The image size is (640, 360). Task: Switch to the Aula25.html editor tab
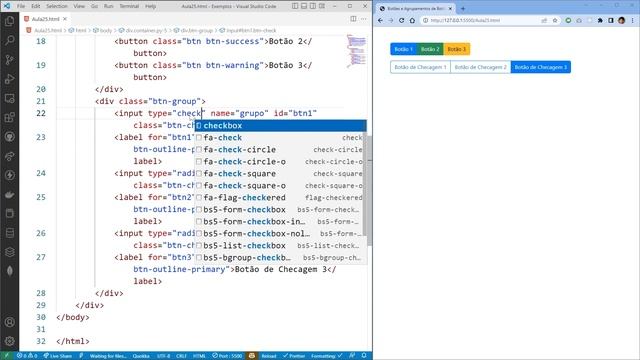coord(45,19)
